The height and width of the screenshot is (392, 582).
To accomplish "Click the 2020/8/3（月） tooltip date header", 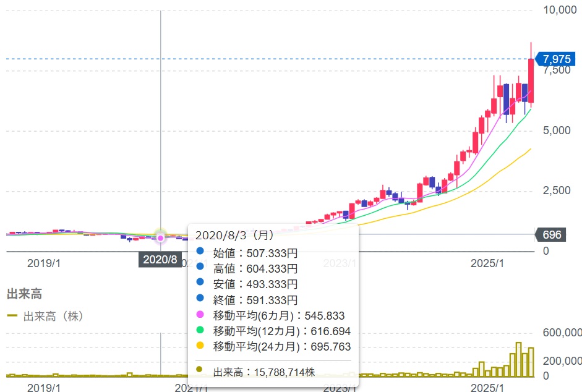I will click(235, 236).
